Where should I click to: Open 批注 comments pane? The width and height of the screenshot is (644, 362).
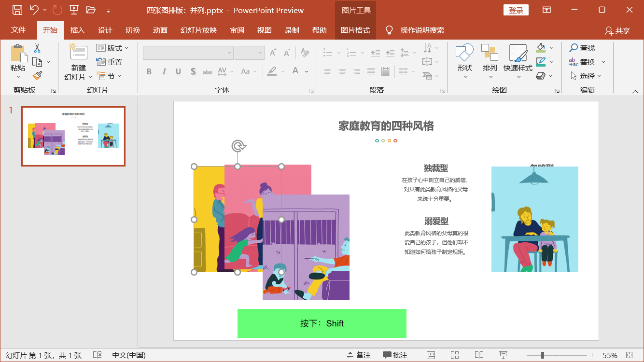point(395,355)
